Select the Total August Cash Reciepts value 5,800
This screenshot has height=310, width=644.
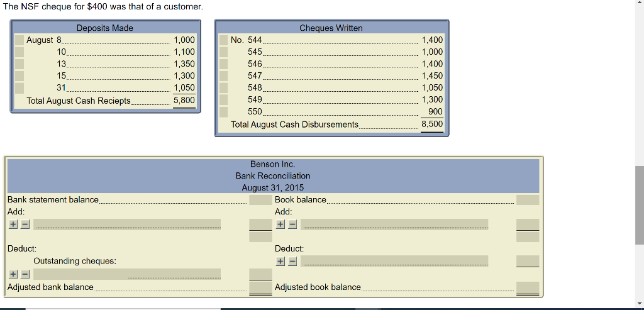[x=184, y=100]
